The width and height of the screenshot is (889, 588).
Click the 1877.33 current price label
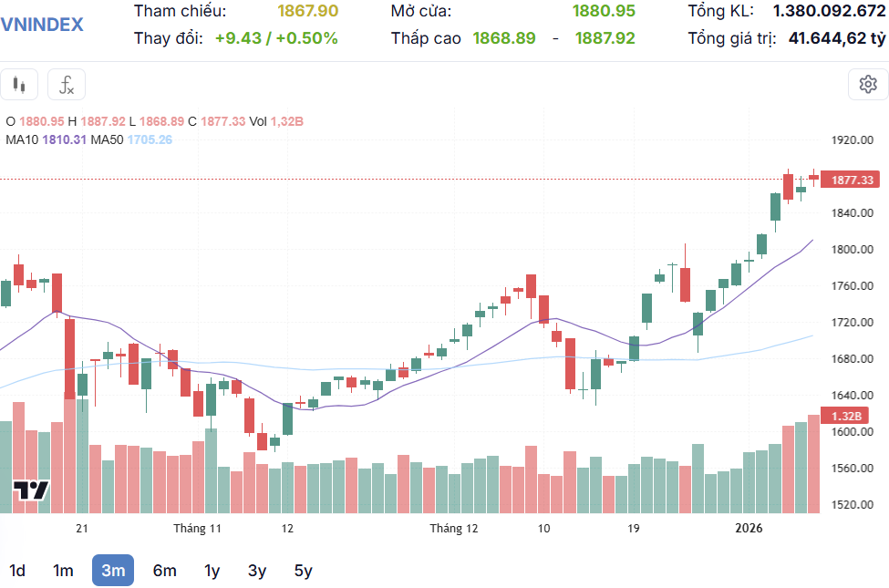(853, 180)
